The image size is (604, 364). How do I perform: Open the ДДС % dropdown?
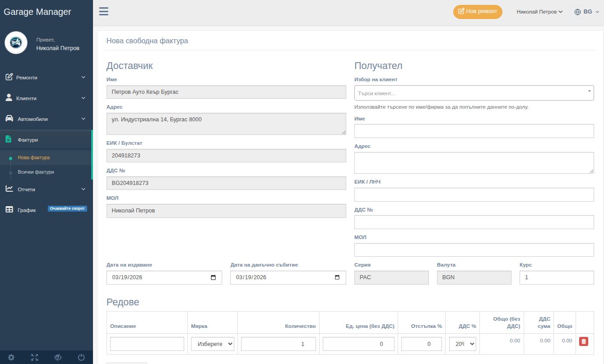pos(462,344)
